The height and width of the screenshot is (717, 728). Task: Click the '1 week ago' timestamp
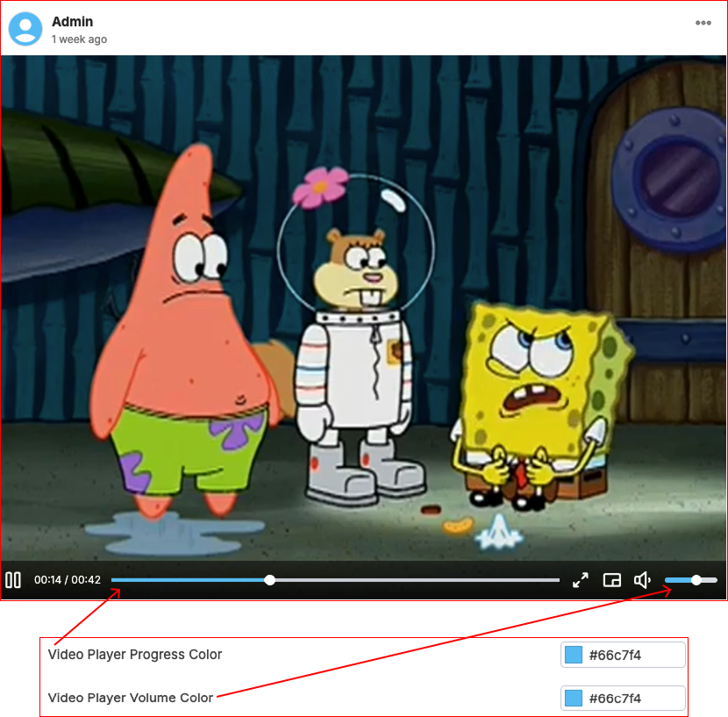pos(79,39)
